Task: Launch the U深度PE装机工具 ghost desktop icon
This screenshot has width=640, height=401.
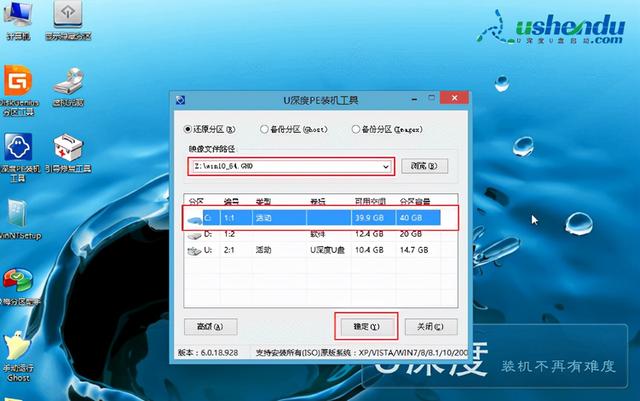Action: (x=18, y=157)
